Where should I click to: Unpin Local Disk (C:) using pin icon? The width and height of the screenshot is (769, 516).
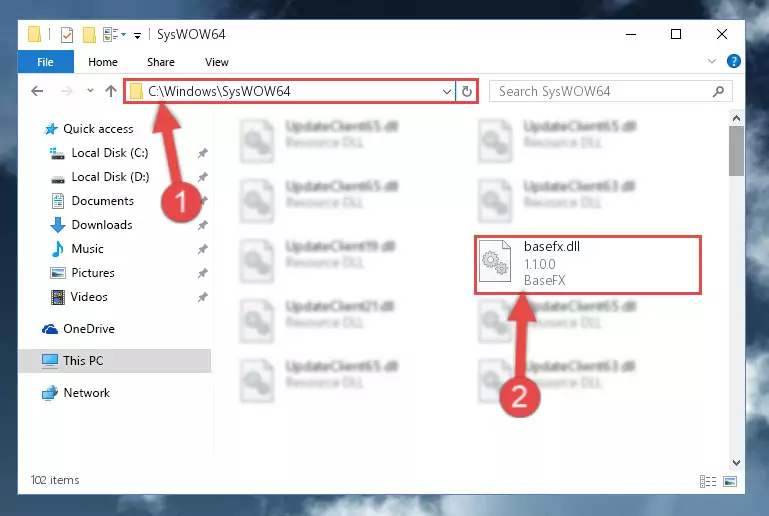[203, 153]
